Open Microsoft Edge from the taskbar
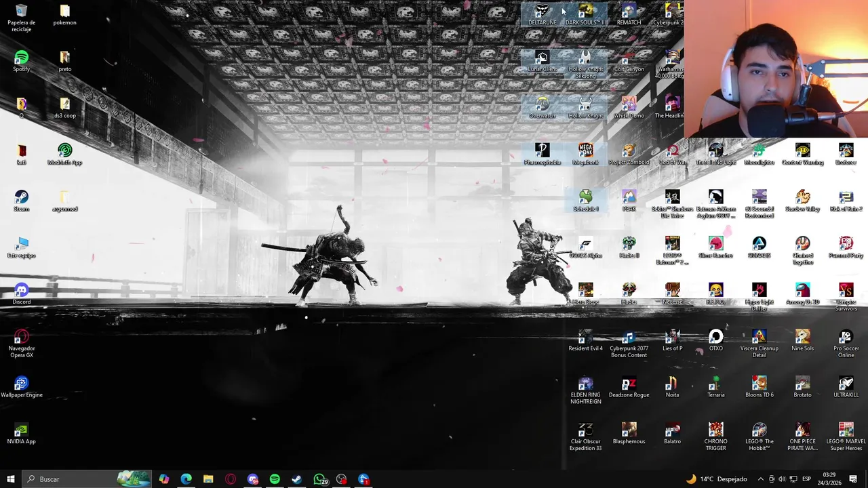Viewport: 868px width, 488px height. [x=186, y=479]
